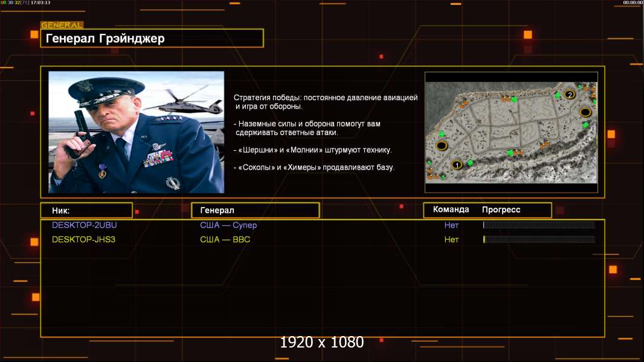Click the 00:00:00 timer at top right
This screenshot has height=362, width=644.
click(x=633, y=3)
